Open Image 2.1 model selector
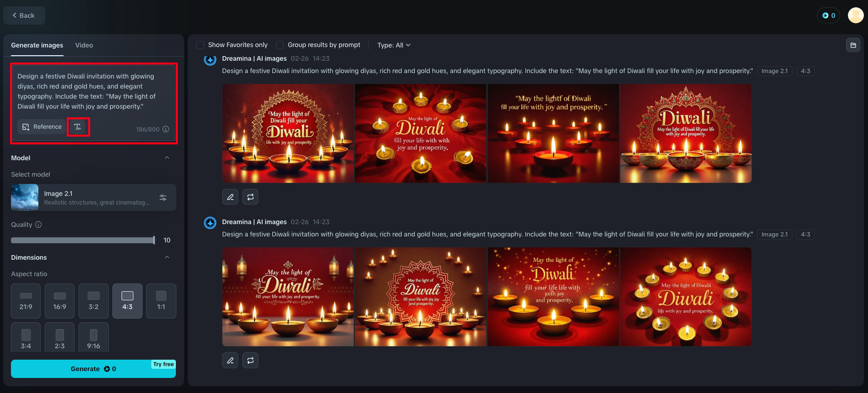The image size is (868, 393). click(94, 198)
